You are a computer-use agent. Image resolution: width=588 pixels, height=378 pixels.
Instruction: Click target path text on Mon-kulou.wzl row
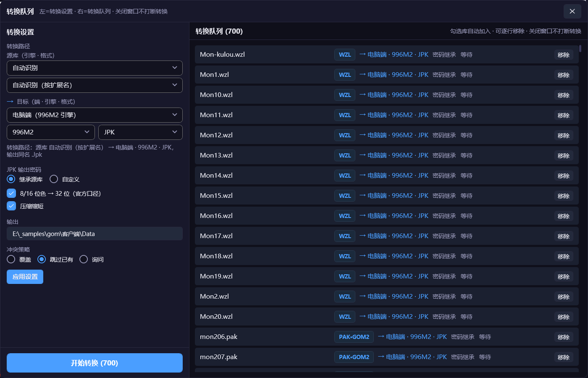(394, 55)
